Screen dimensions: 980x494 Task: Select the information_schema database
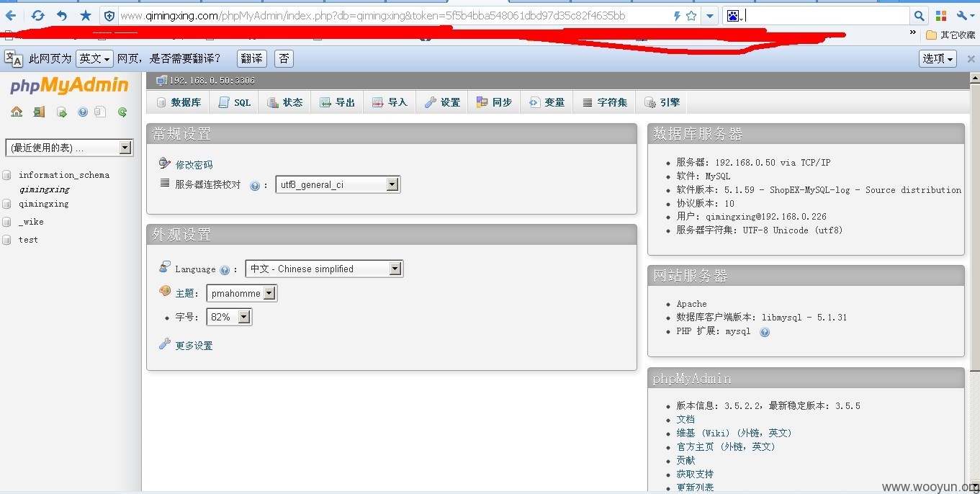(x=64, y=175)
